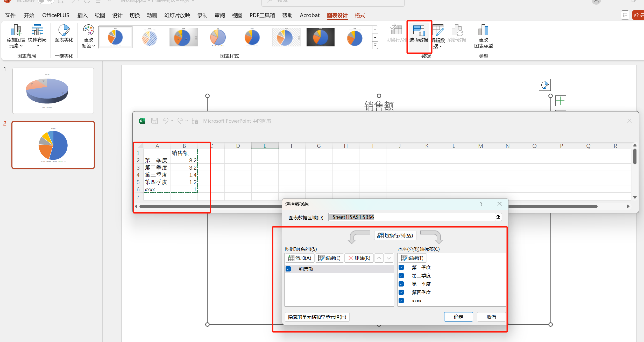Select the dark background pie chart style

pos(320,37)
